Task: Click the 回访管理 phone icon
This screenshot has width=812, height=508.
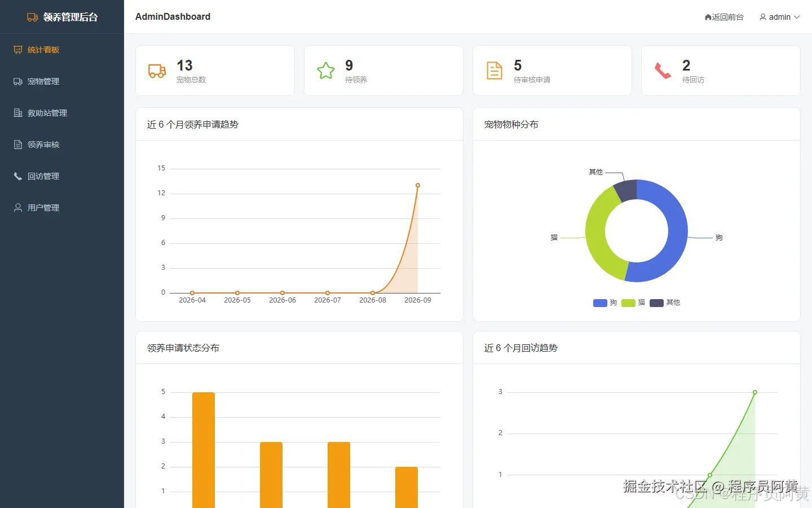Action: (18, 176)
